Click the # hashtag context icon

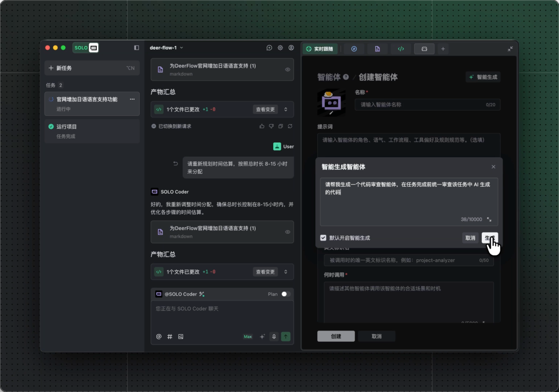coord(170,337)
